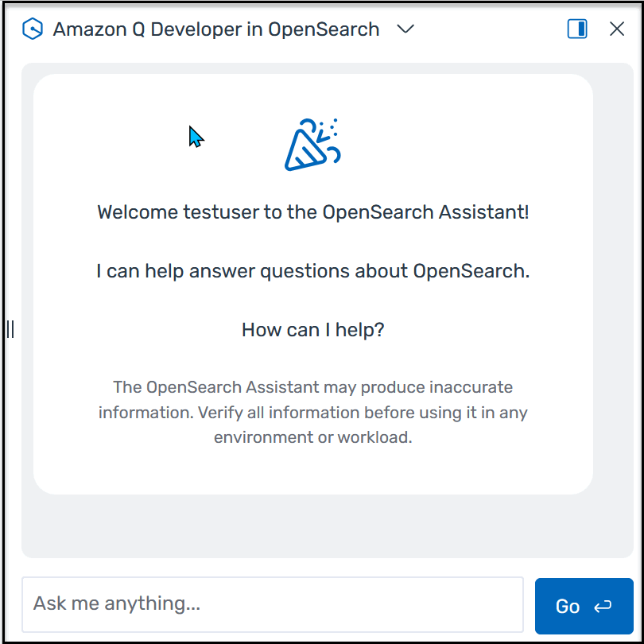Select the Amazon Q Developer in OpenSearch header
644x644 pixels.
tap(215, 29)
